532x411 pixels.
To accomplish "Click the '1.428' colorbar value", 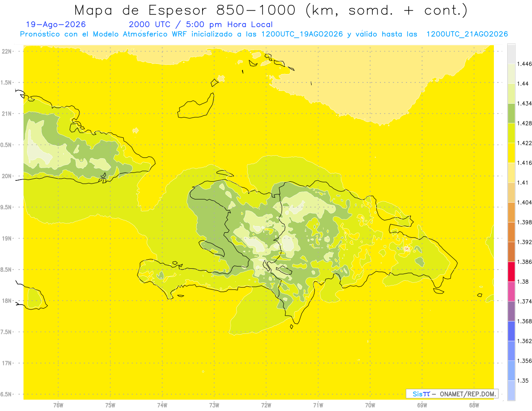I will pyautogui.click(x=524, y=123).
